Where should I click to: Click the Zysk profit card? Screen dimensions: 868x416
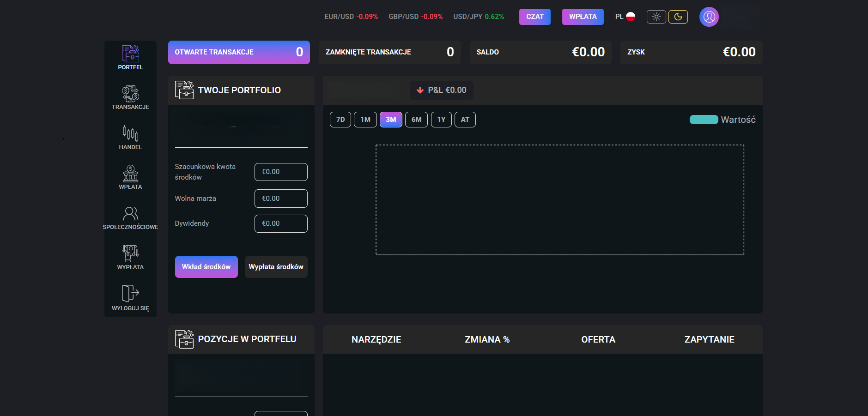(x=692, y=52)
